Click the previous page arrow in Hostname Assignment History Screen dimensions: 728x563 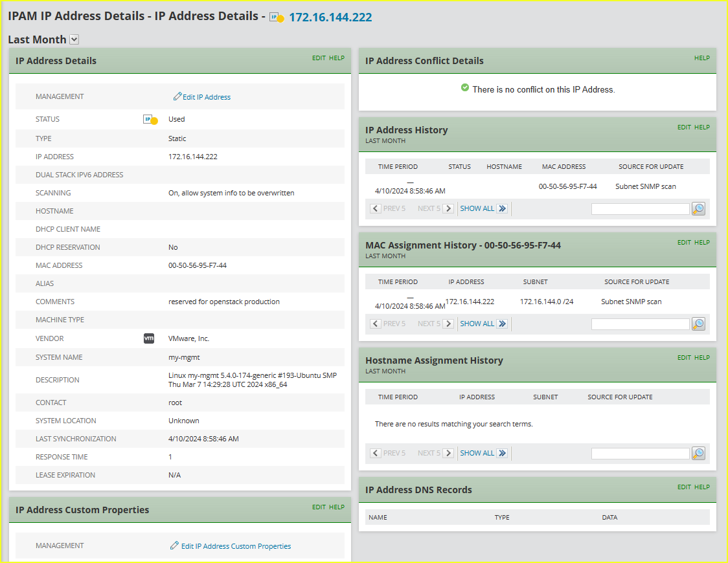[x=376, y=453]
